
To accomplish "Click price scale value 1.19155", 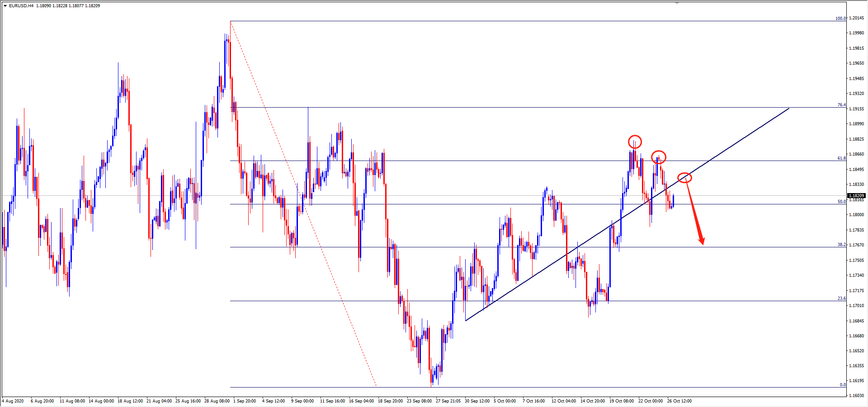I will [857, 109].
